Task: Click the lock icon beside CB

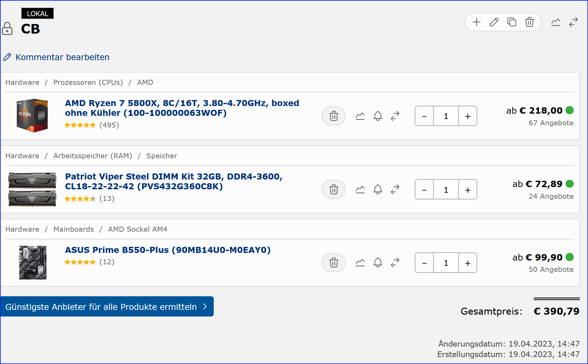Action: click(x=7, y=28)
